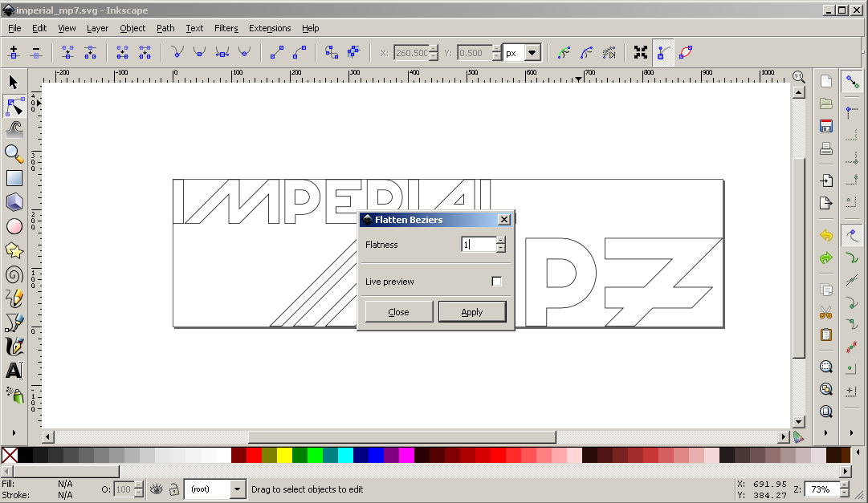Select the Zoom magnifier tool in toolbox
868x503 pixels.
pyautogui.click(x=14, y=153)
